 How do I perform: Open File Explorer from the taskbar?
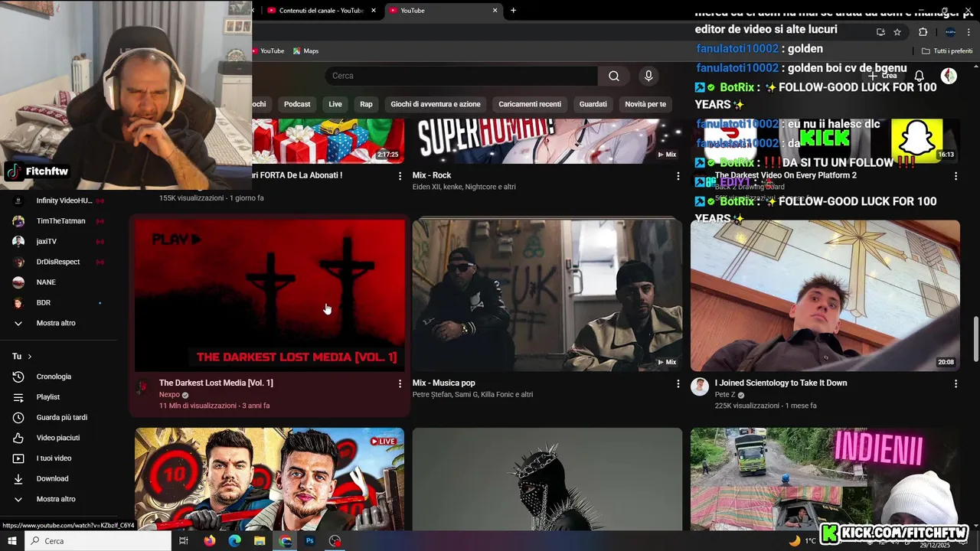(260, 540)
